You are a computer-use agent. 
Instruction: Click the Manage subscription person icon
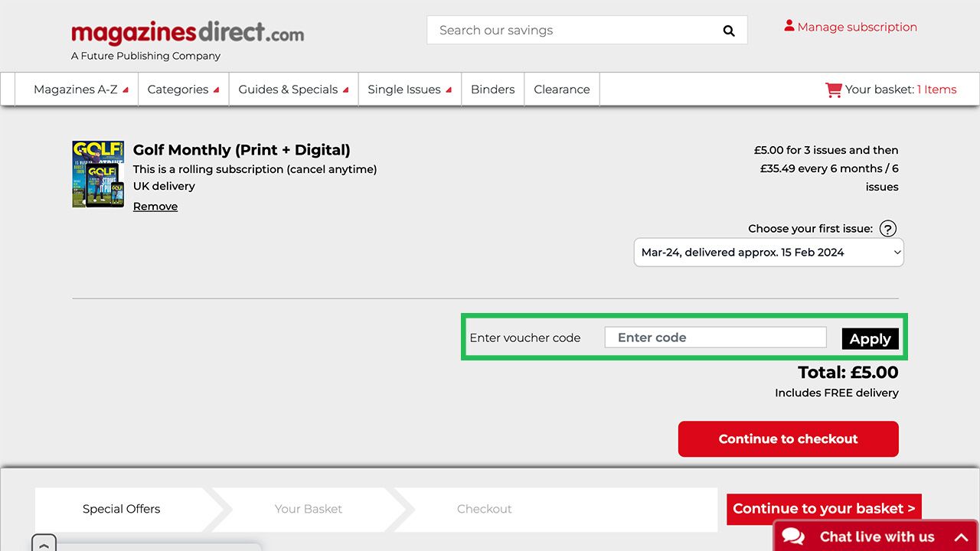pos(789,26)
